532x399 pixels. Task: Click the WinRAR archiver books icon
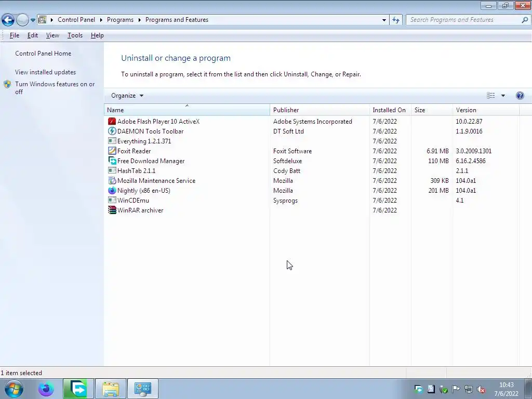click(x=112, y=210)
